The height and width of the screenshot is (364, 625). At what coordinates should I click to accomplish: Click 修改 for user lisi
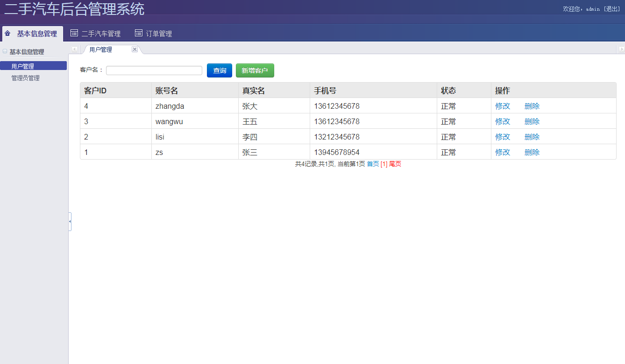coord(503,137)
